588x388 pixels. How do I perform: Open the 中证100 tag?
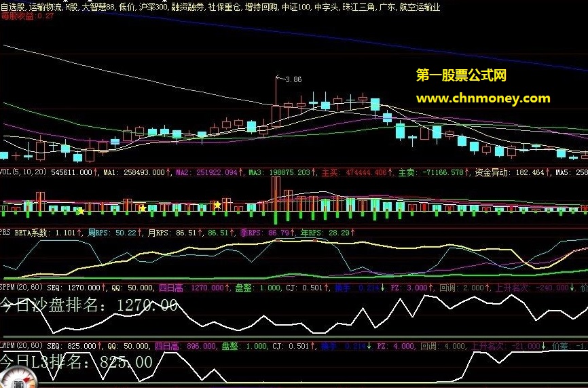(296, 7)
